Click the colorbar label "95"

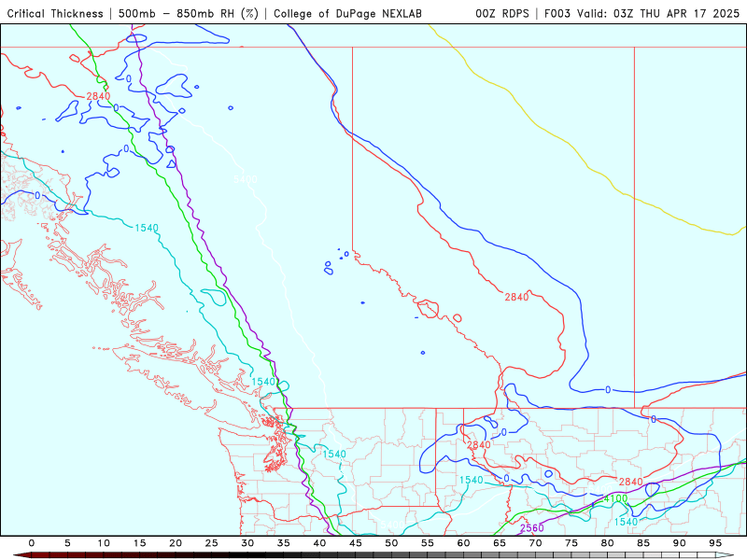(715, 543)
